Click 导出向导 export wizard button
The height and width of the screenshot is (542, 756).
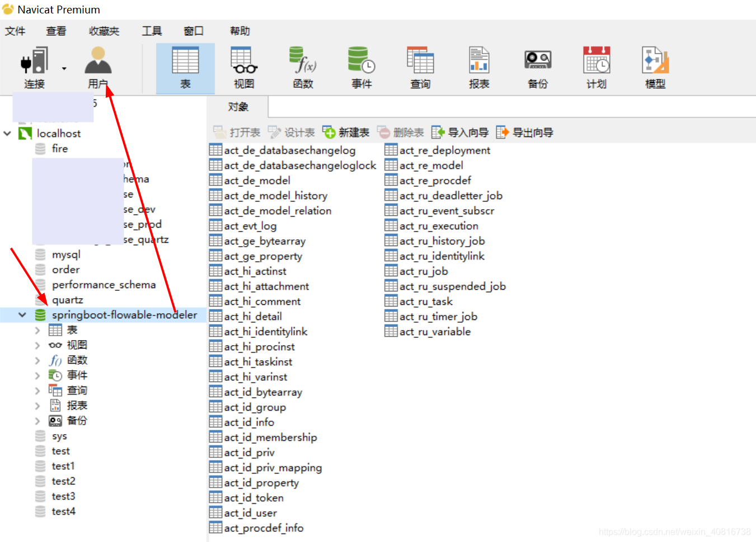click(525, 133)
